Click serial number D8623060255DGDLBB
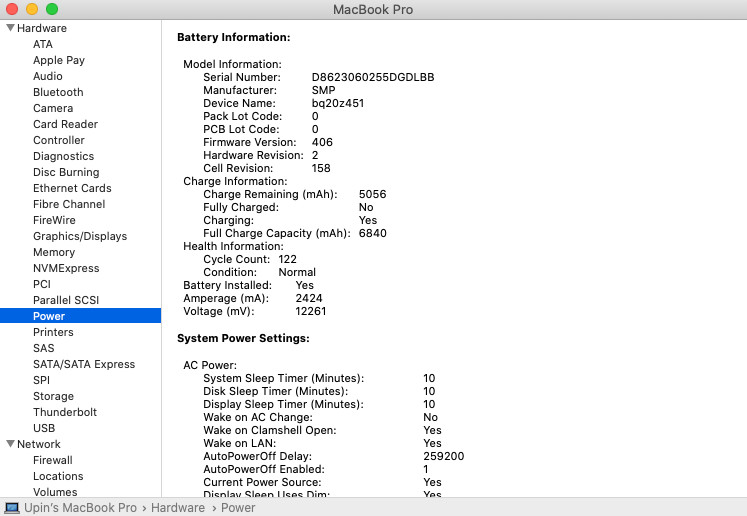The image size is (747, 516). pos(373,77)
